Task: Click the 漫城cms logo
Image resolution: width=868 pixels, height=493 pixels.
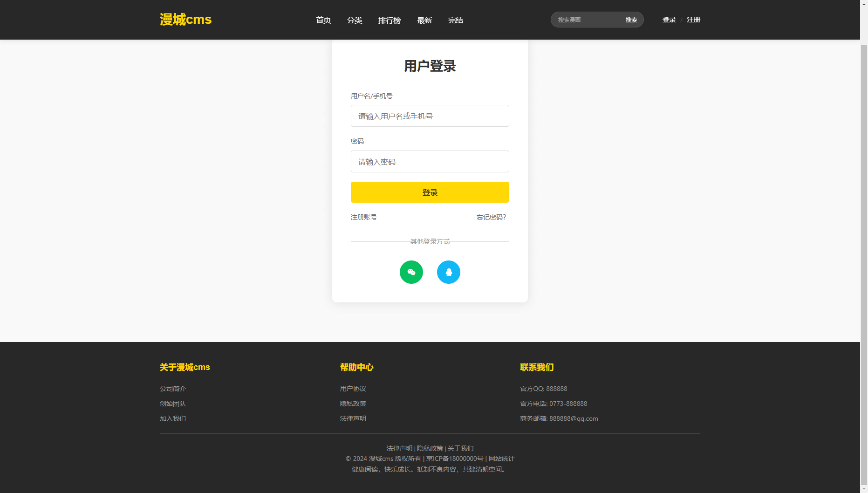Action: 185,20
